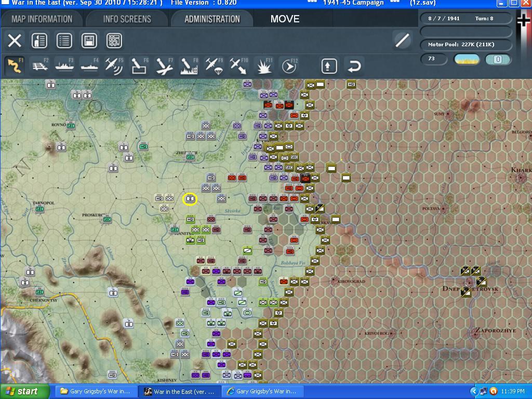Select the Rail movement mode (F2) icon
This screenshot has height=399, width=532.
tap(40, 65)
